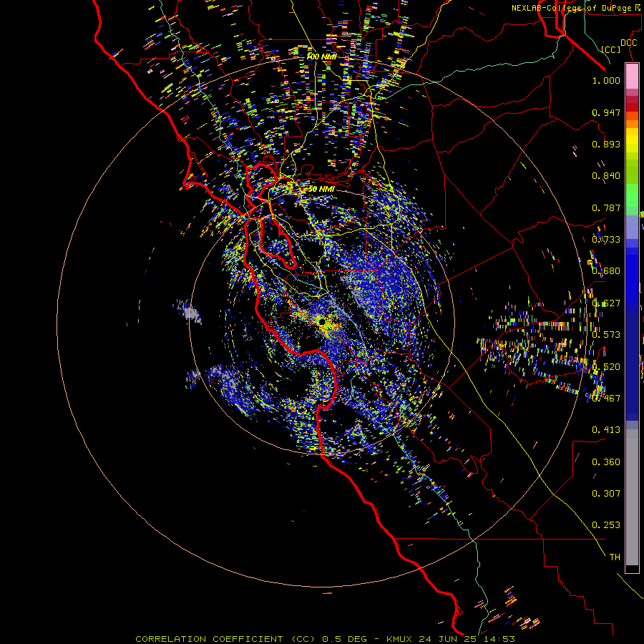Click the 0.840 legend label

tap(606, 176)
